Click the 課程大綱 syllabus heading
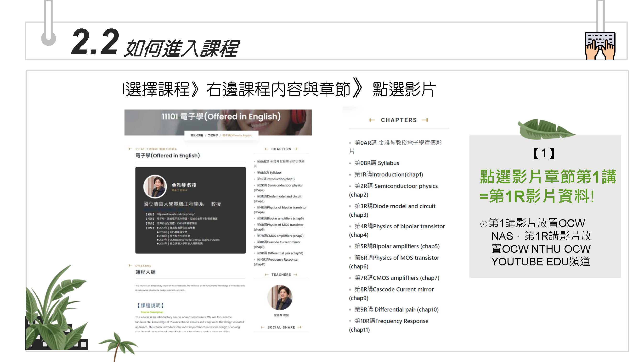The width and height of the screenshot is (644, 362). [x=145, y=272]
